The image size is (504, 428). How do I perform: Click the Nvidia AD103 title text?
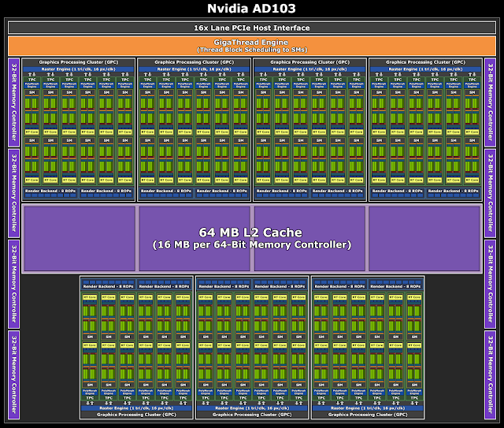click(251, 9)
